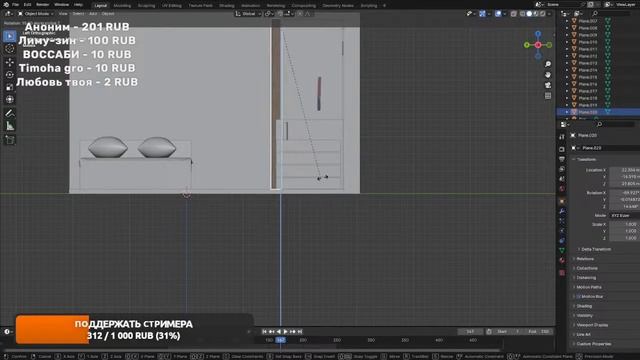Select the Rotate tool
The image size is (640, 360).
click(10, 75)
